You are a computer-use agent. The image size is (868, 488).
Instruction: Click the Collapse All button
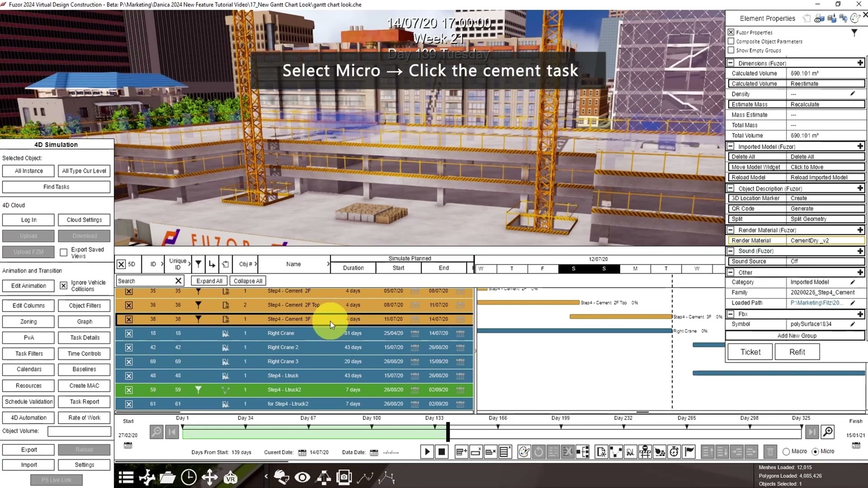[x=248, y=281]
